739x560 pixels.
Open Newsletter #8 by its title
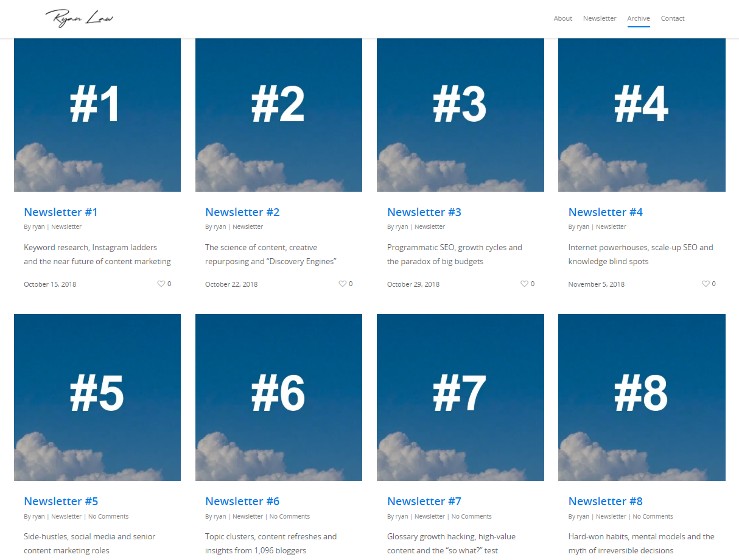click(x=605, y=501)
